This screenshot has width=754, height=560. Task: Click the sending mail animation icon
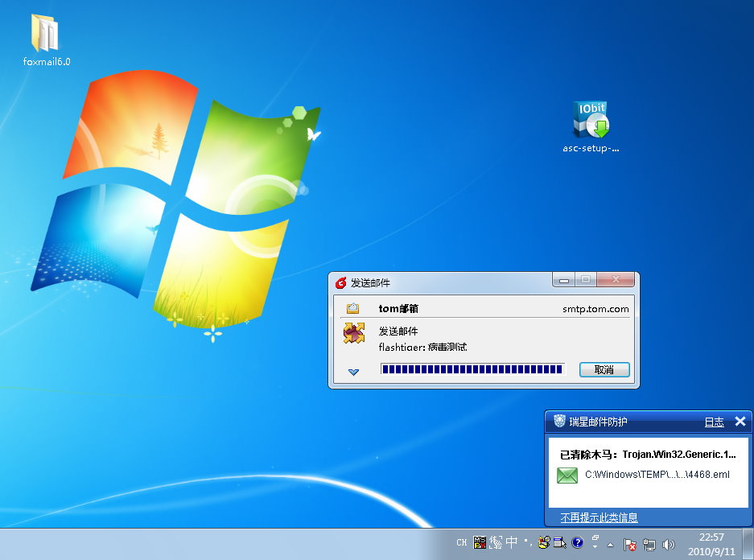[x=354, y=333]
